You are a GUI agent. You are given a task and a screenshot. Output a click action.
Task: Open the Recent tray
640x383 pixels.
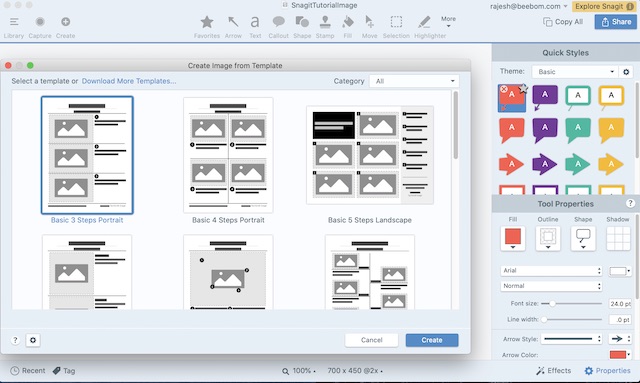[28, 371]
